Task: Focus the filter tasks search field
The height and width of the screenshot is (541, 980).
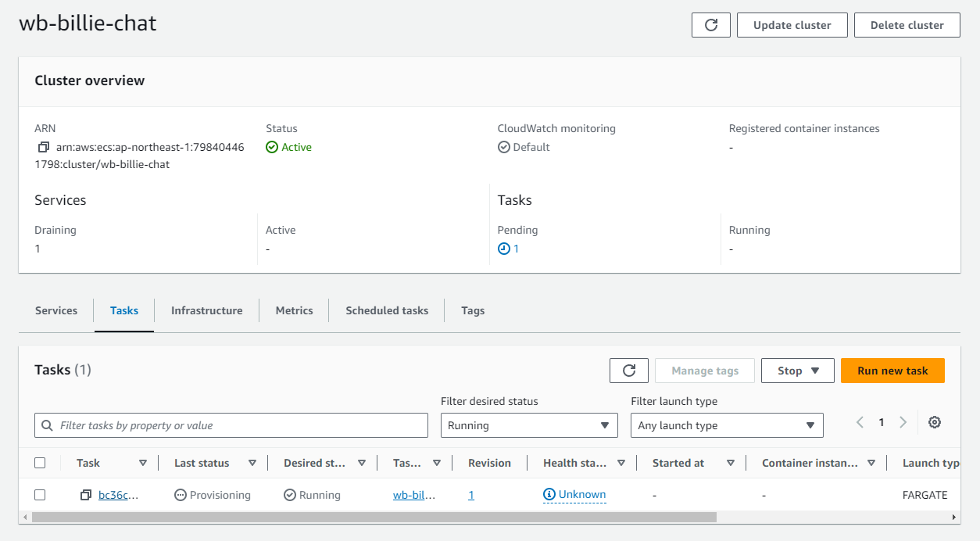Action: 231,425
